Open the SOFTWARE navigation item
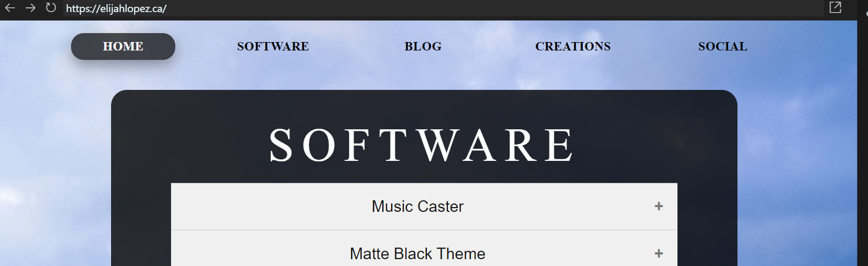 pyautogui.click(x=273, y=46)
